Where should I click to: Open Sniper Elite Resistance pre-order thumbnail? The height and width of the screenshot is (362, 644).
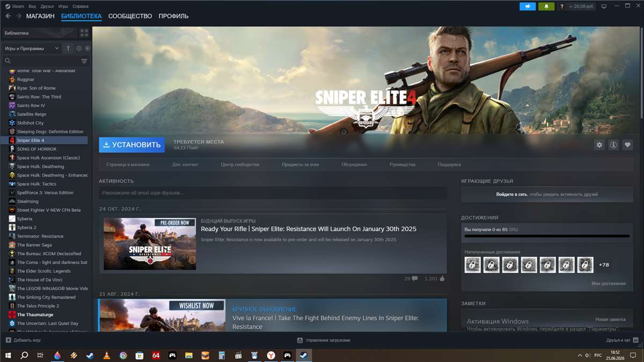(x=150, y=244)
